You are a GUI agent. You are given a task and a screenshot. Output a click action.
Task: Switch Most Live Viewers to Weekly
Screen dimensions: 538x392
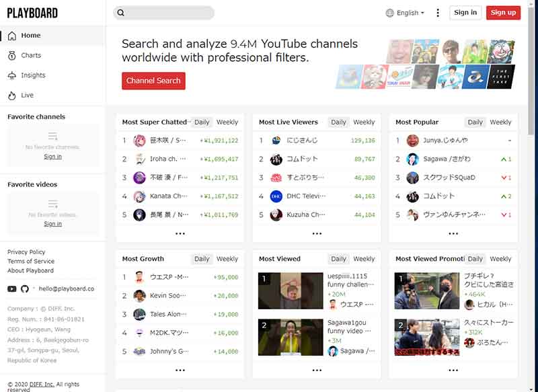coord(364,122)
